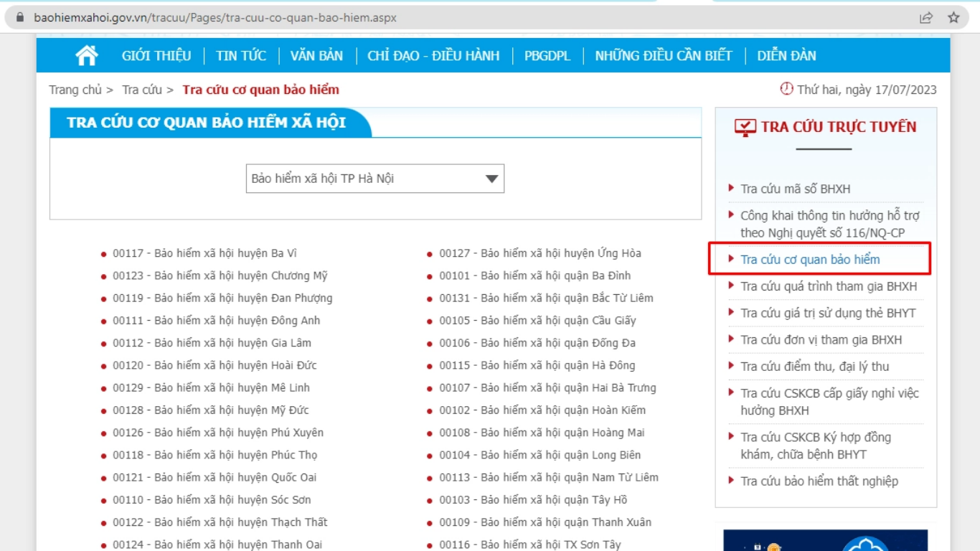The image size is (980, 551).
Task: Click the lock icon beside the site URL
Action: tap(22, 17)
